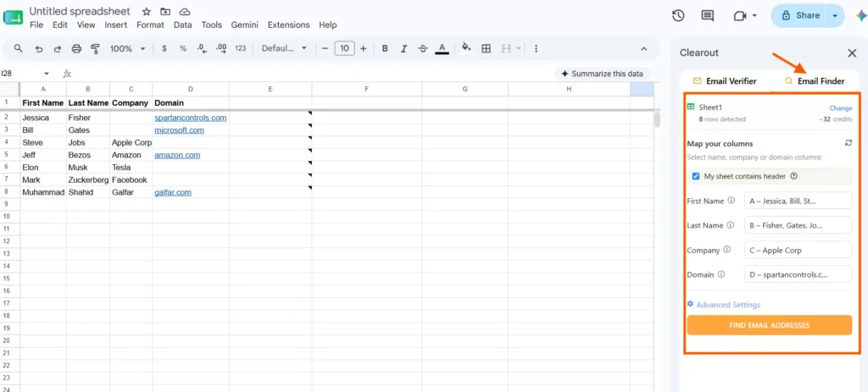Click the Share button

click(800, 16)
